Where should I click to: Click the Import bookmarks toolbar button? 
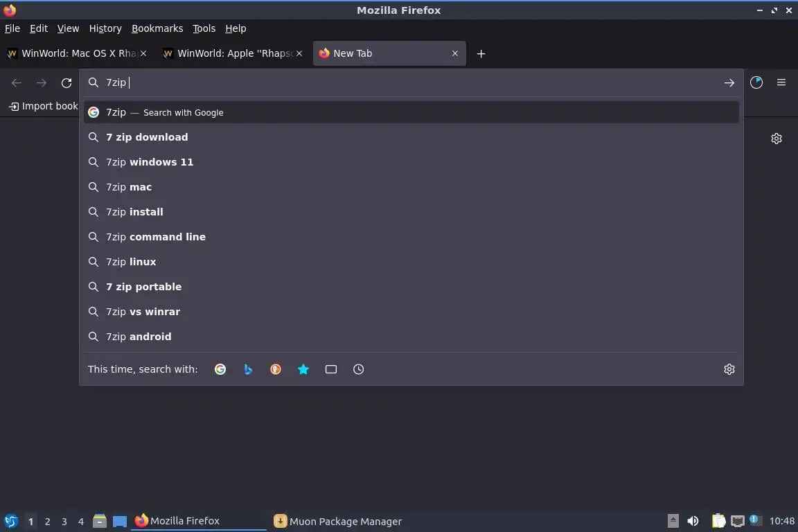point(44,107)
